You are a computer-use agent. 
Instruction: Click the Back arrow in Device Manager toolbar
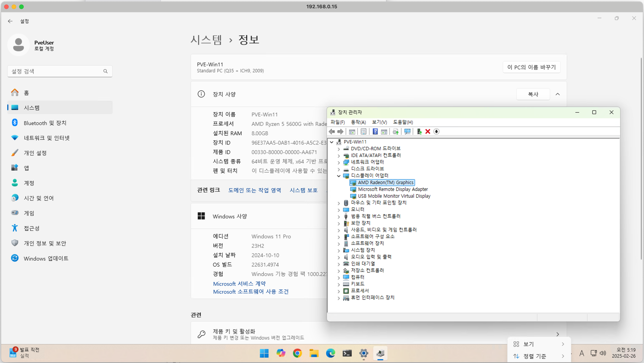pyautogui.click(x=332, y=131)
